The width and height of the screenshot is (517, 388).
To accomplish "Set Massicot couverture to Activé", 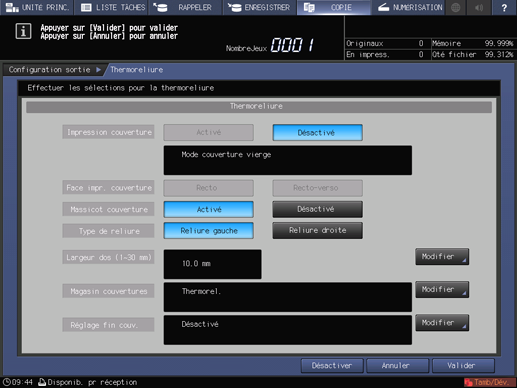I will 208,209.
